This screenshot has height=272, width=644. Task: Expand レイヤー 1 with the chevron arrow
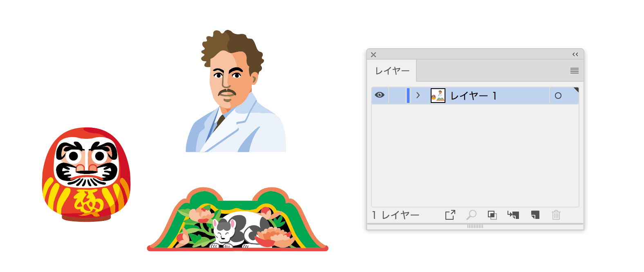click(418, 95)
